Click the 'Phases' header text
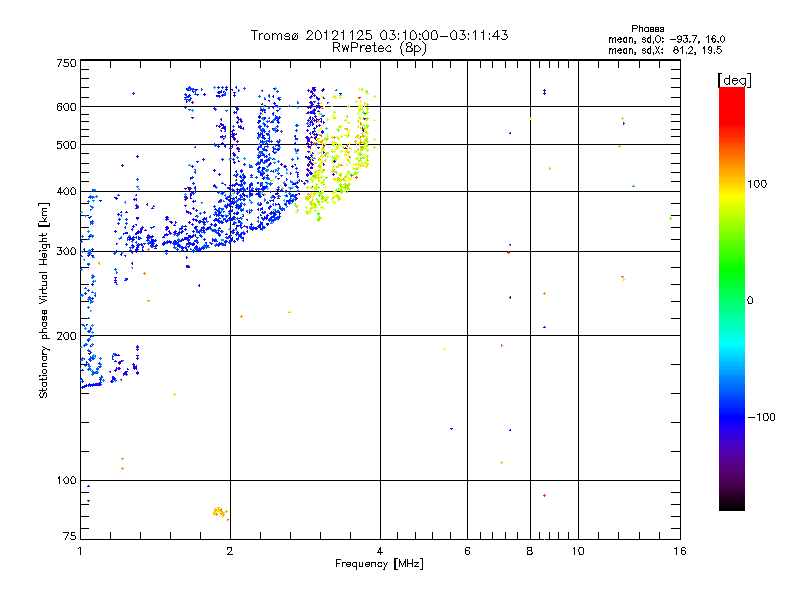Image resolution: width=800 pixels, height=600 pixels. coord(647,29)
